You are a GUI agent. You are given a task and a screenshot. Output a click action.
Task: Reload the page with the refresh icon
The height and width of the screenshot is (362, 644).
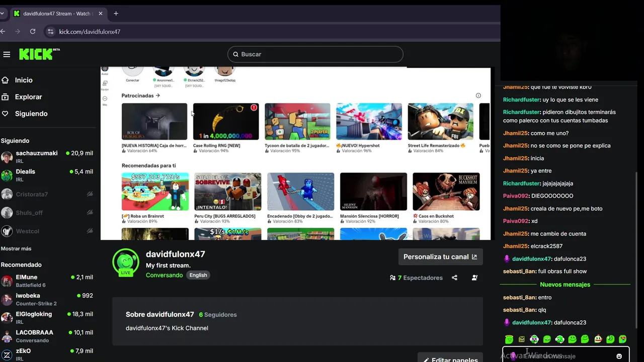point(33,31)
